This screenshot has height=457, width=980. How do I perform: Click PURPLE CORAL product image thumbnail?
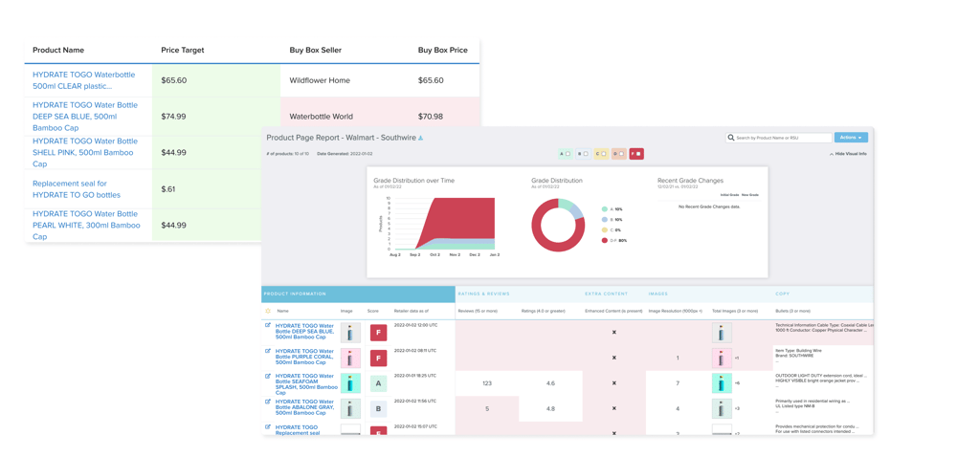350,359
